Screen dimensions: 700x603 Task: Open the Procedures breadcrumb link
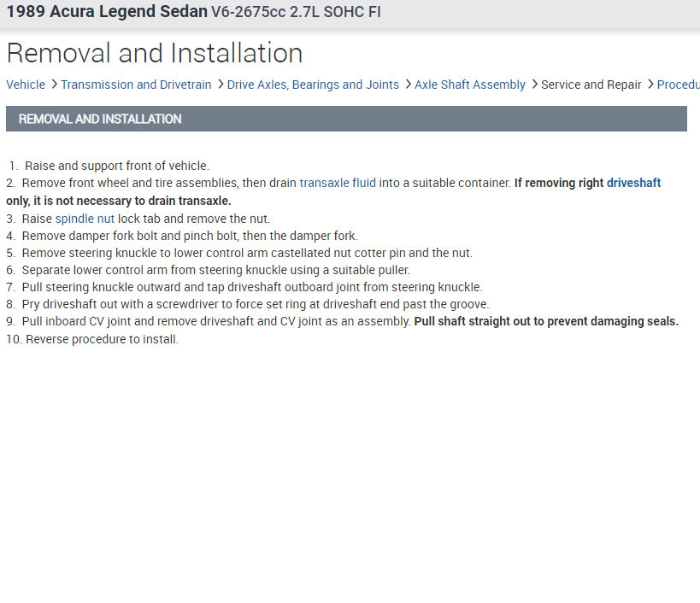click(678, 85)
